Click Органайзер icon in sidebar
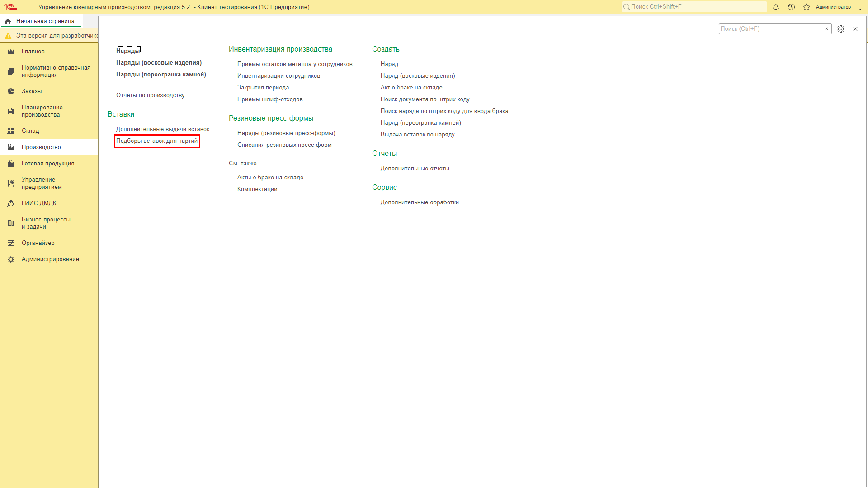The image size is (868, 488). click(11, 243)
